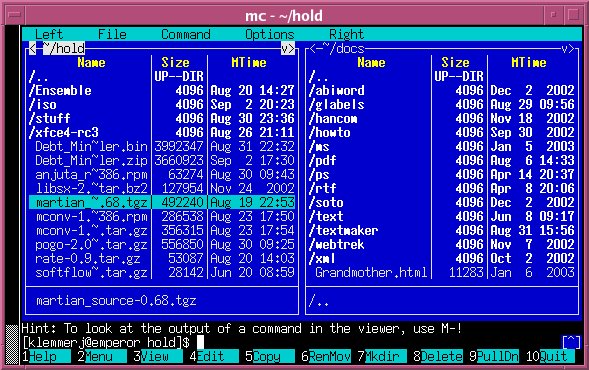Select the anjuta_r~386.rpm file

point(162,174)
